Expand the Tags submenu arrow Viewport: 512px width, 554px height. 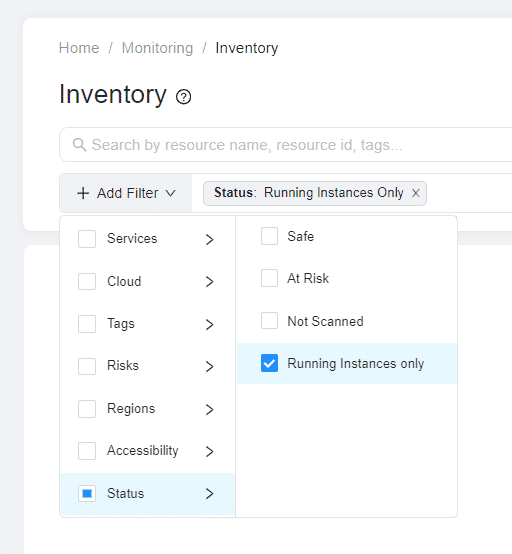point(210,324)
